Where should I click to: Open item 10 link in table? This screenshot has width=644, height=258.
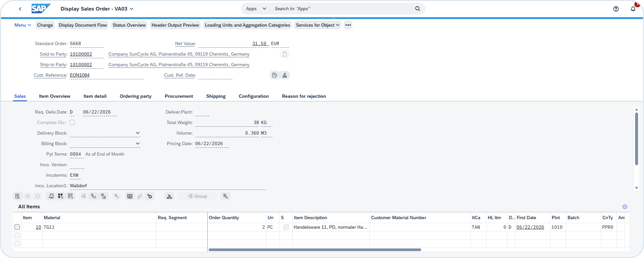pyautogui.click(x=38, y=227)
